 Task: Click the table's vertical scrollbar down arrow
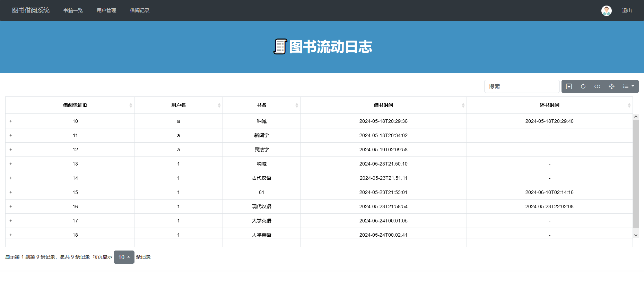pos(636,235)
